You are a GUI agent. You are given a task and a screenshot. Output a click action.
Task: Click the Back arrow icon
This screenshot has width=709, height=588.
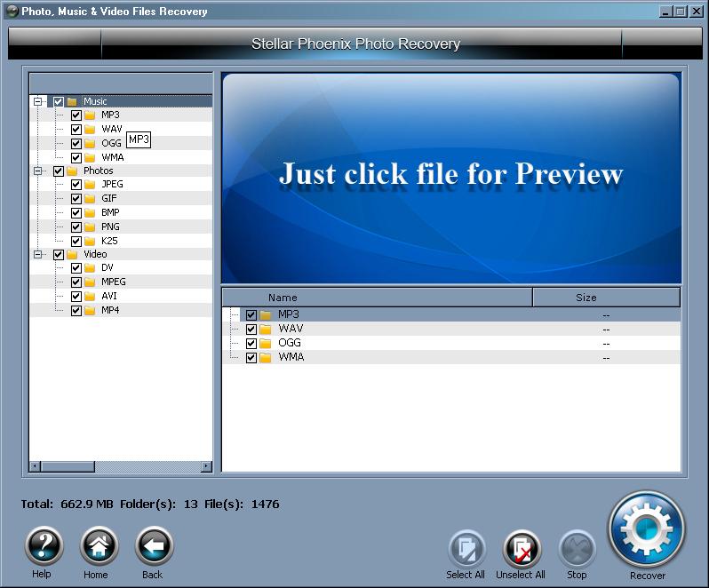point(155,546)
